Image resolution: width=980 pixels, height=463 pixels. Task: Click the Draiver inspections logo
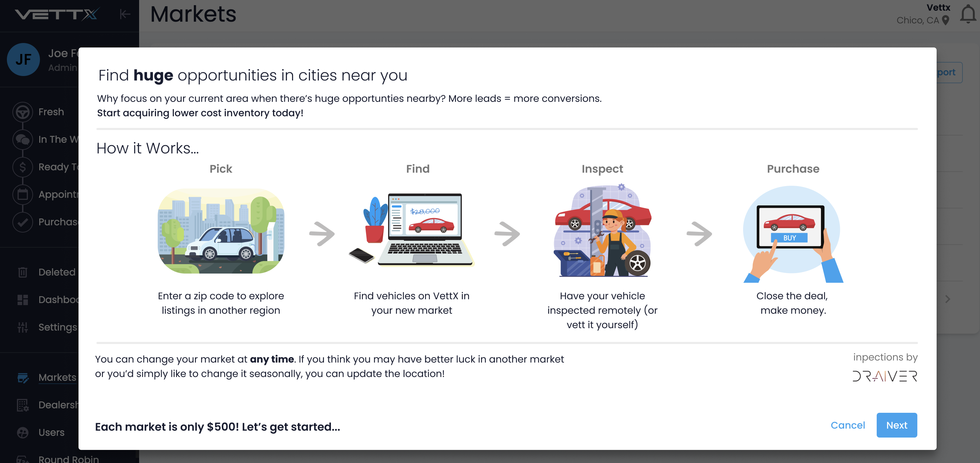[x=885, y=376]
